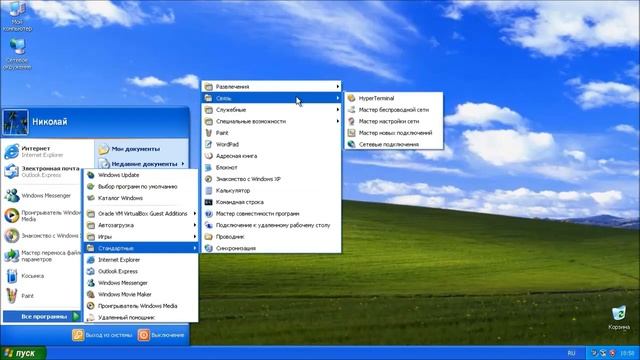Click the Windows Movie Maker icon
The image size is (640, 360).
coord(91,294)
